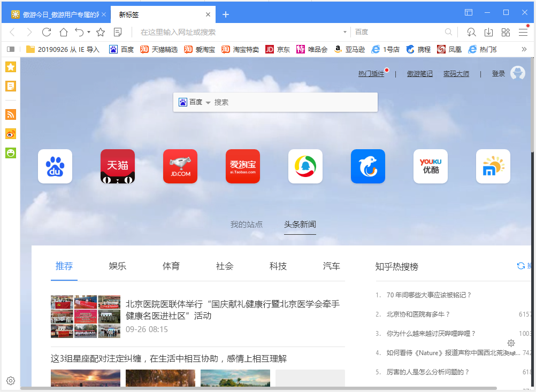Open the RSS reader sidebar icon

10,114
